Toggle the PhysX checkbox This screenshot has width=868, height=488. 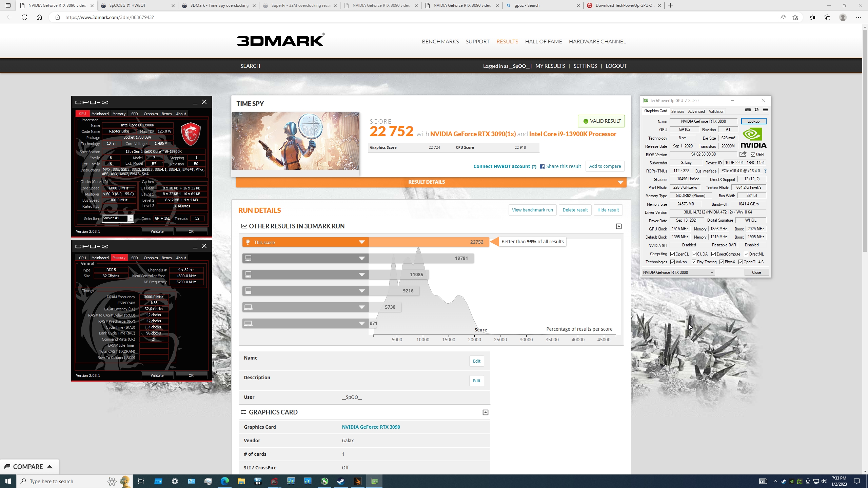[722, 262]
